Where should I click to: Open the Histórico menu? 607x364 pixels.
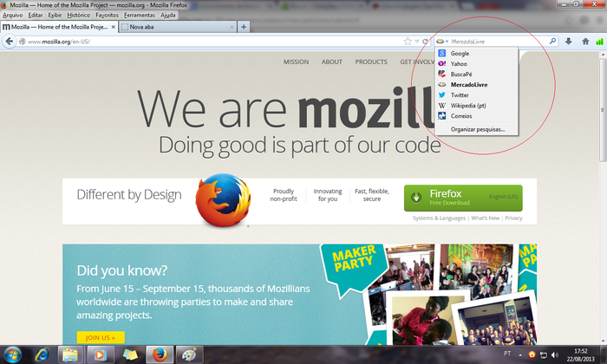[x=79, y=15]
